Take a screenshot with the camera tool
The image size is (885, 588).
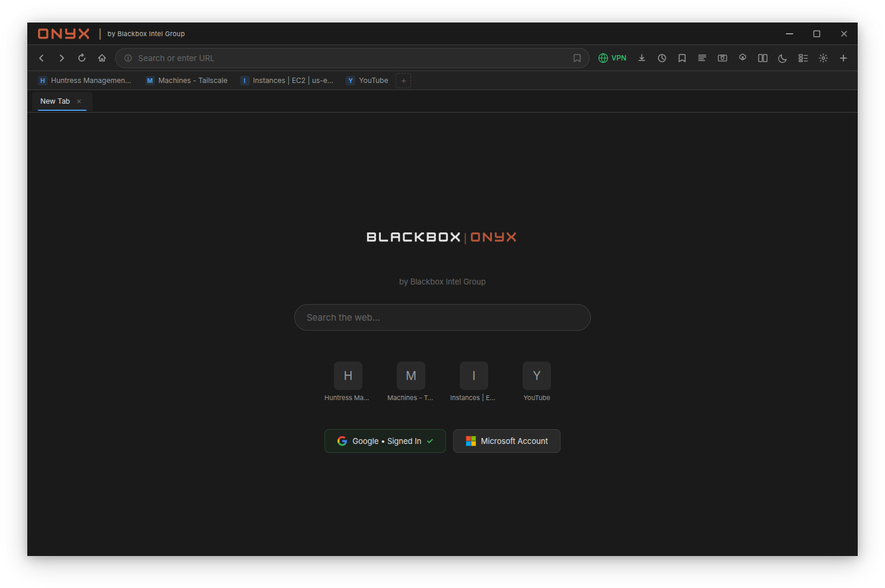[x=722, y=57]
